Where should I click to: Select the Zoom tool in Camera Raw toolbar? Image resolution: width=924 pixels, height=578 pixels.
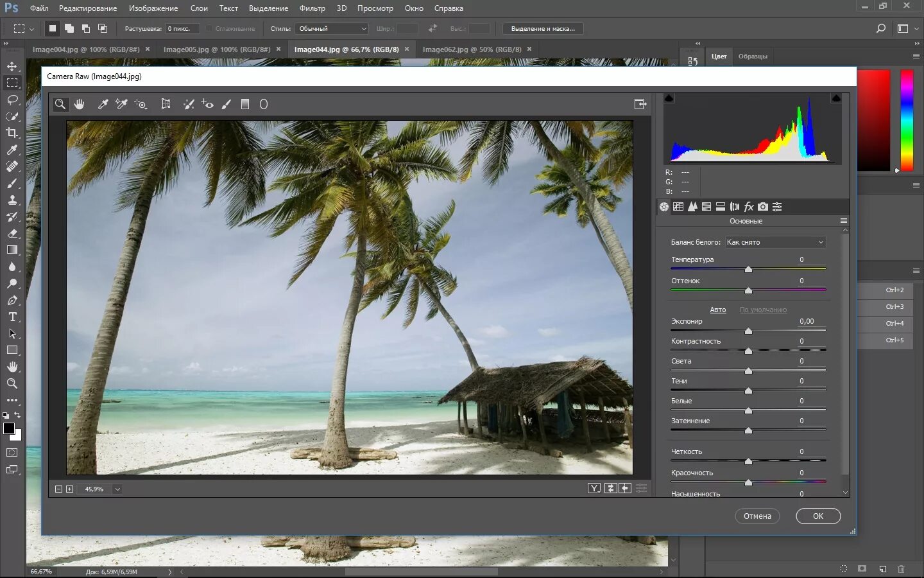coord(60,104)
